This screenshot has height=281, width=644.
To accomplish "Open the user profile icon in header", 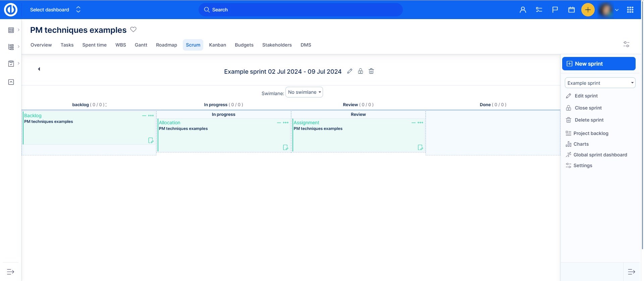I will point(523,10).
